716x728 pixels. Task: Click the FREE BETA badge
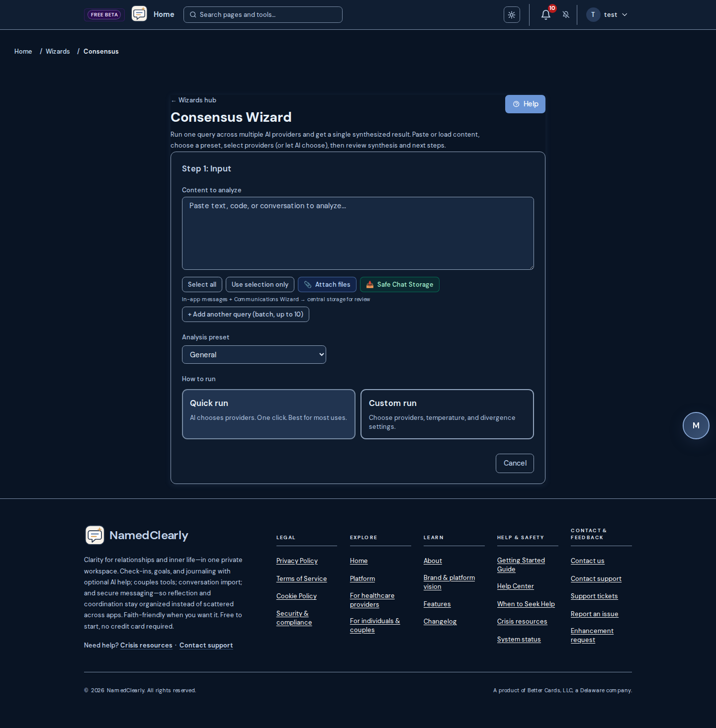(x=104, y=15)
